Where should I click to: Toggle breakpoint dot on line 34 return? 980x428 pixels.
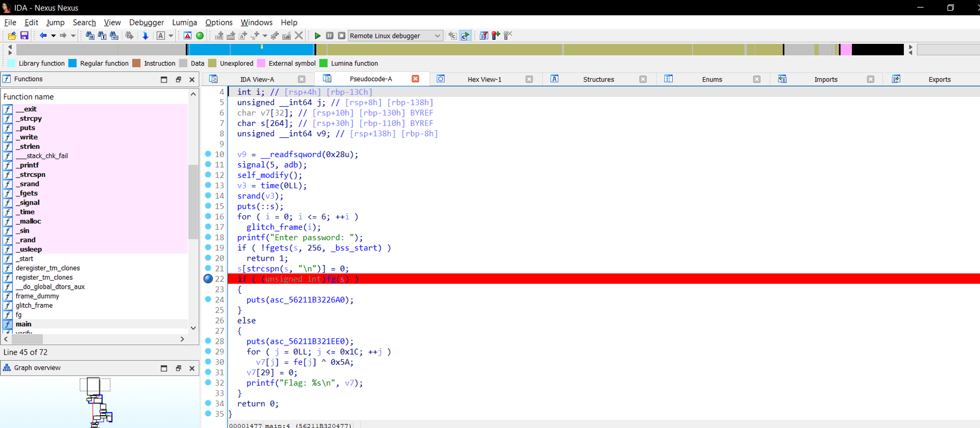tap(208, 403)
